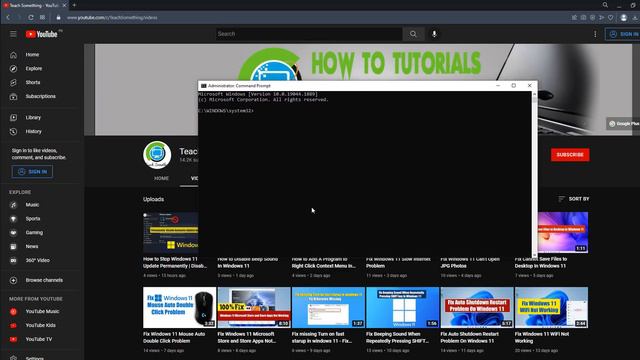Viewport: 640px width, 360px height.
Task: Click 'How to Add A Program to Right Click' title
Action: click(324, 262)
